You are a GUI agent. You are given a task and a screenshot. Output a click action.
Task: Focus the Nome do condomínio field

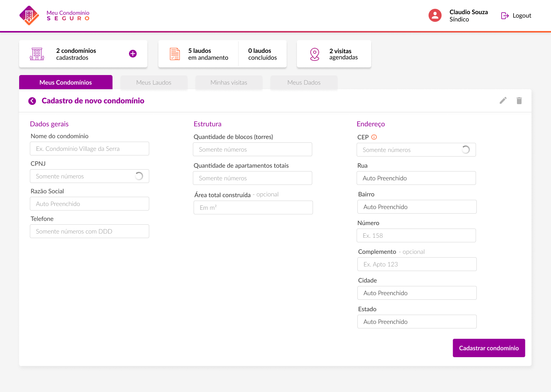pos(90,149)
